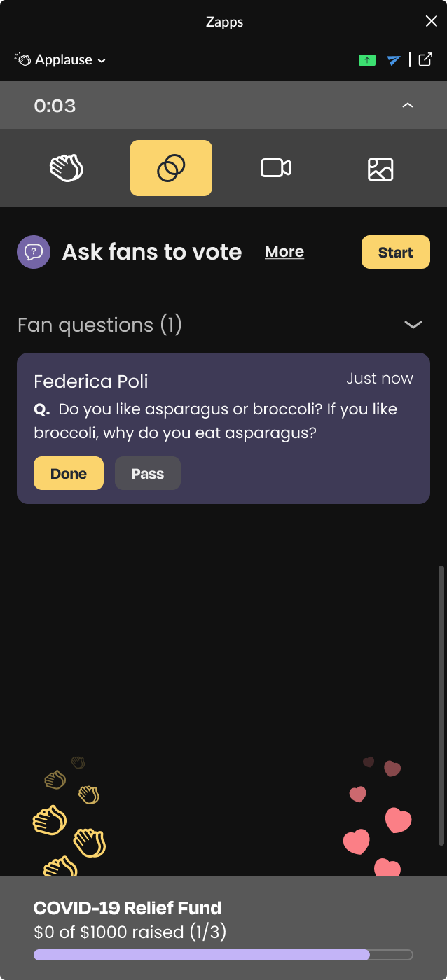Start the fan vote
Image resolution: width=447 pixels, height=980 pixels.
click(396, 252)
